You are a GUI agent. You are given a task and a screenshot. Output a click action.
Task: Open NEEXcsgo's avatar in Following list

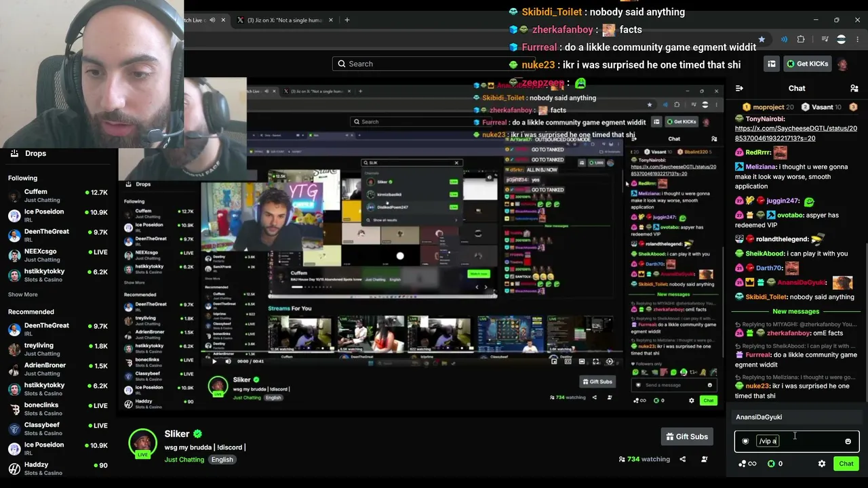[14, 256]
